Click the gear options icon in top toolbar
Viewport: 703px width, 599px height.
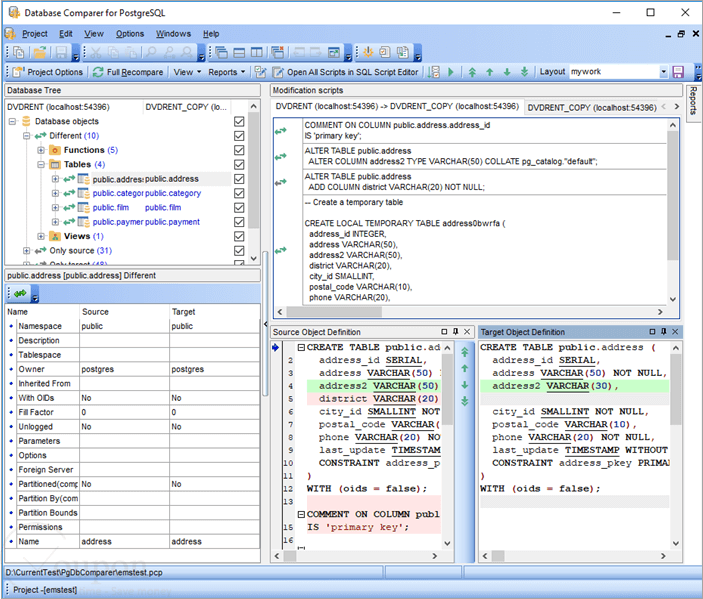tap(368, 52)
